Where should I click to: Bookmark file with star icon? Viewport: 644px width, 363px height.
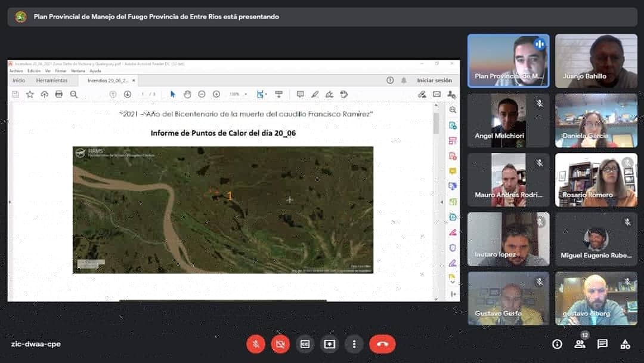tap(30, 94)
